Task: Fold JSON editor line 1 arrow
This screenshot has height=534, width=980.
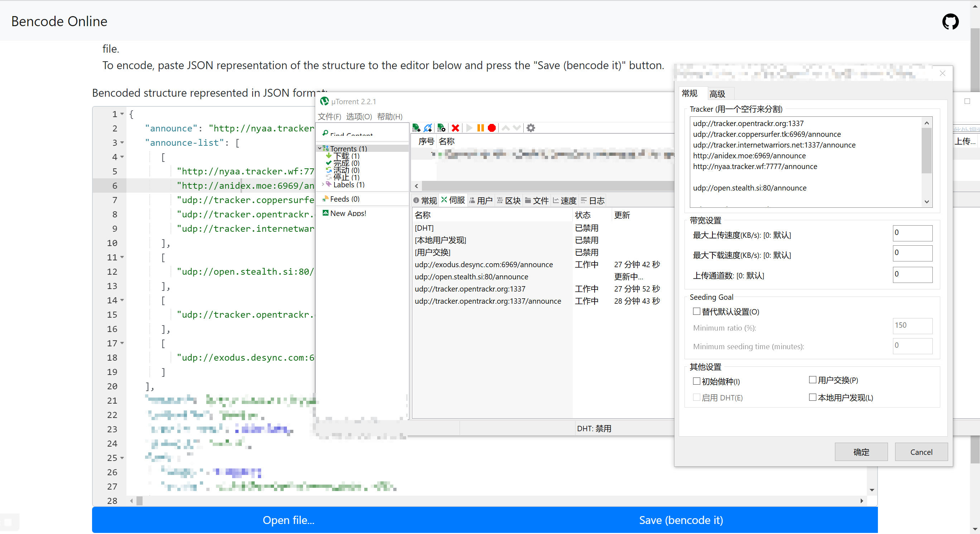Action: tap(122, 114)
